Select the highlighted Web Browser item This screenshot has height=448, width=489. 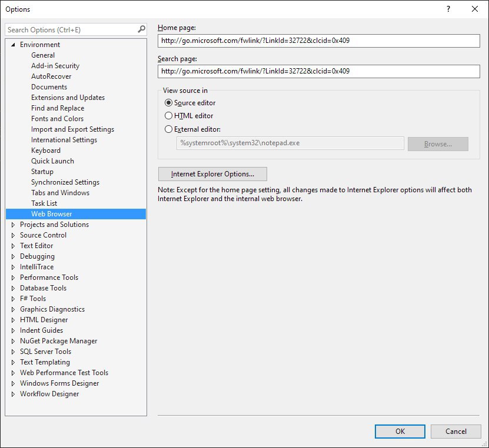click(x=76, y=214)
